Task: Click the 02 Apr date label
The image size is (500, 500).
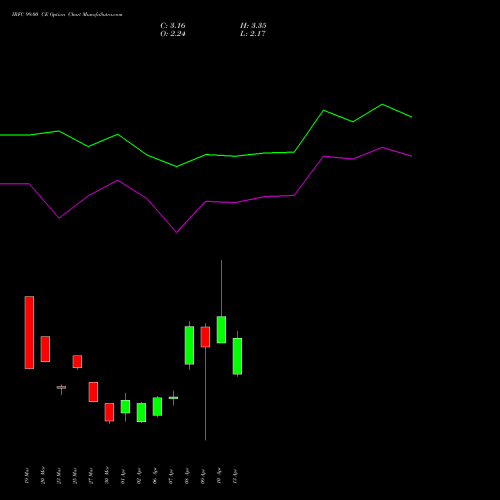Action: click(x=139, y=476)
